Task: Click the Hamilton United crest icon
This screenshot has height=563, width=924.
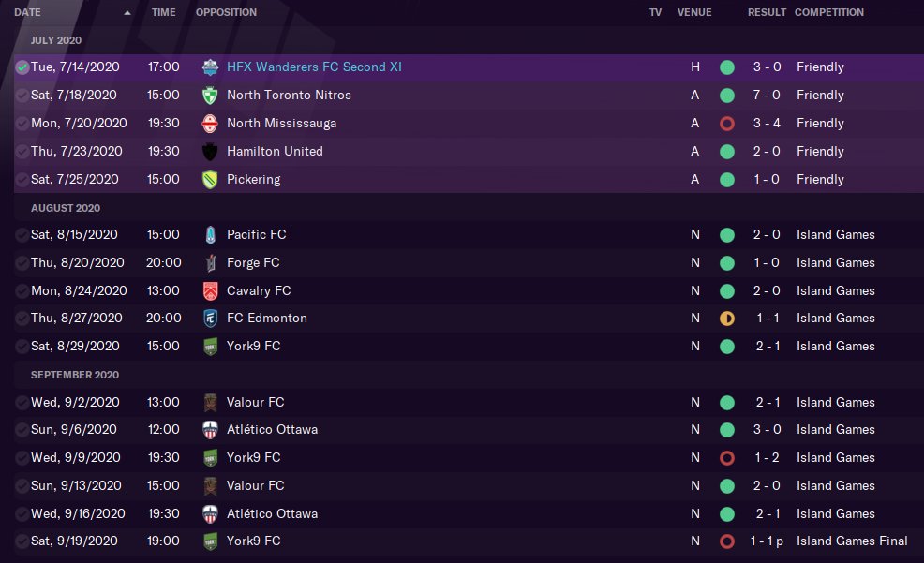Action: pyautogui.click(x=210, y=152)
